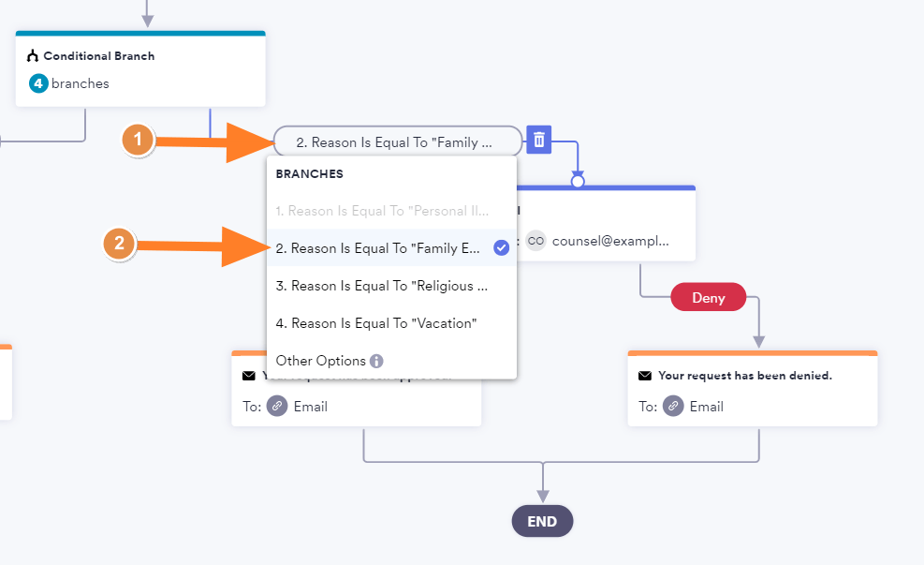Click the checkmark on the Family Emergency branch

(502, 247)
